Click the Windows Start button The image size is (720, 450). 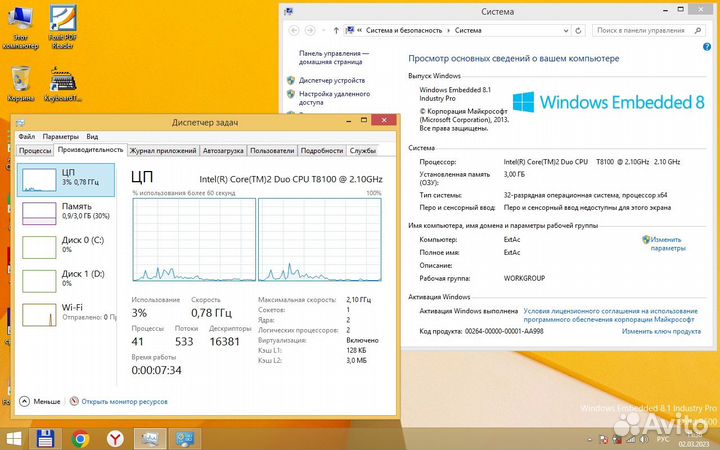(x=13, y=439)
